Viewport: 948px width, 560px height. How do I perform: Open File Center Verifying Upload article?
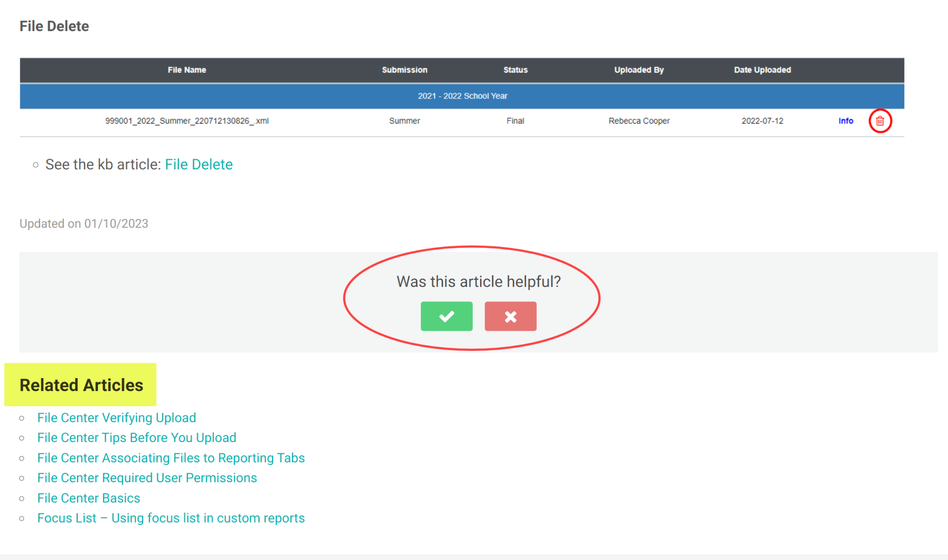(x=116, y=417)
